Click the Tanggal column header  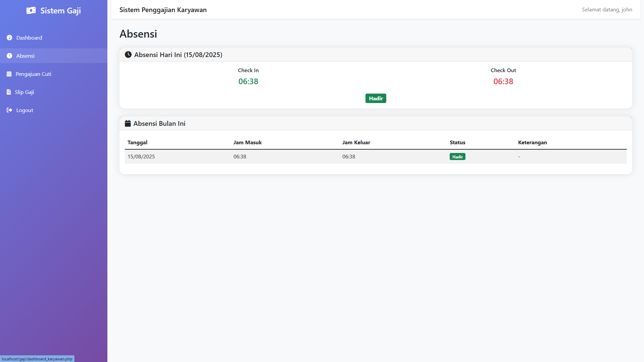click(137, 142)
